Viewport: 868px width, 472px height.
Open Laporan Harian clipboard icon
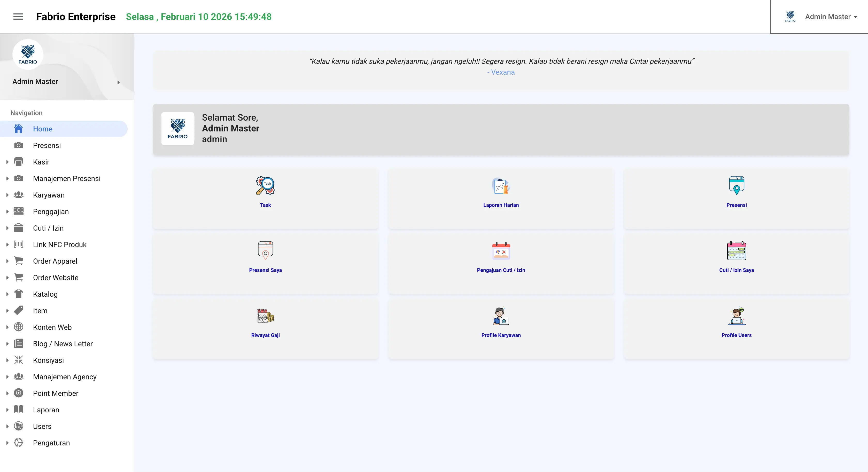point(501,186)
